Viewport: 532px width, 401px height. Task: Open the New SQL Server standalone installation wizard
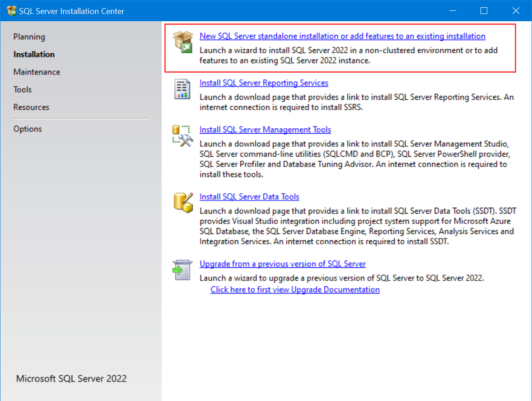click(342, 36)
